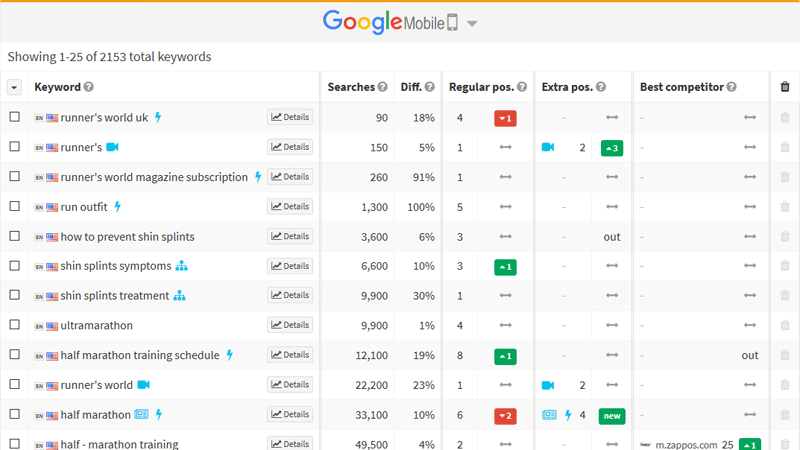Click the extra pos. video icon in runner's row
The image size is (800, 450).
(548, 147)
